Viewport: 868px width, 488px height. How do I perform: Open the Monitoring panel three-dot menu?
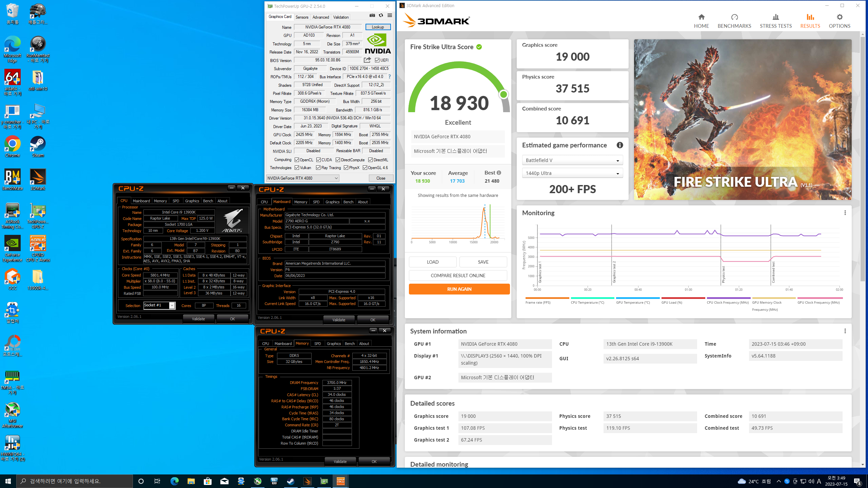click(x=845, y=213)
